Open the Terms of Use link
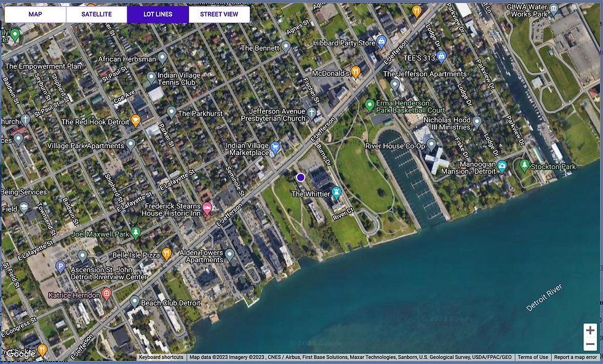The height and width of the screenshot is (364, 603). coord(533,357)
